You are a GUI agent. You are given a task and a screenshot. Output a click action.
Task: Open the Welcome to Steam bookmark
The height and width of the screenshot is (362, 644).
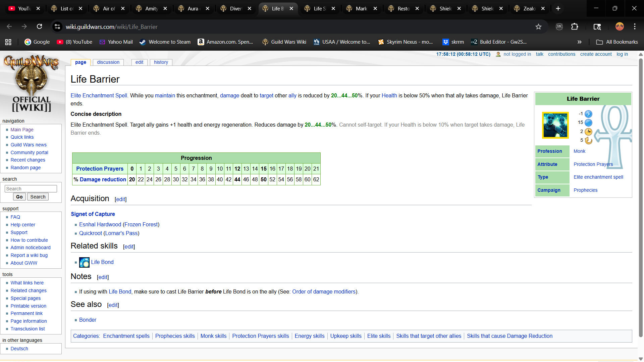(x=165, y=42)
